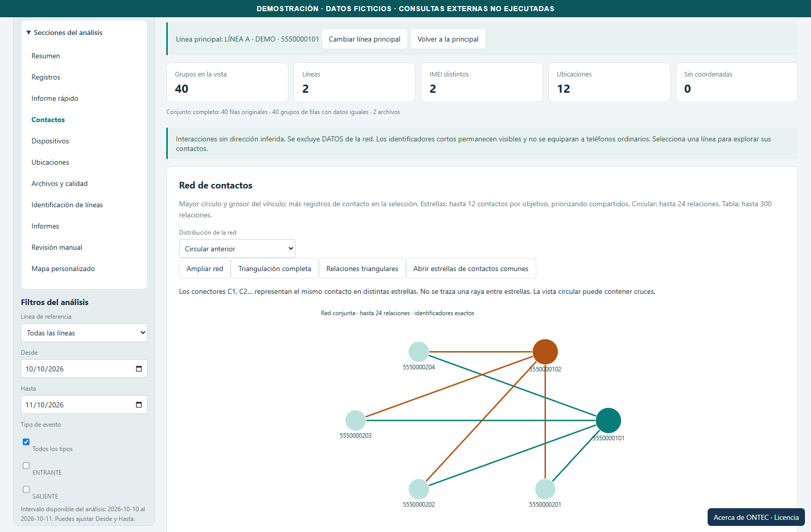Click the Desde date field
811x532 pixels.
pos(84,369)
